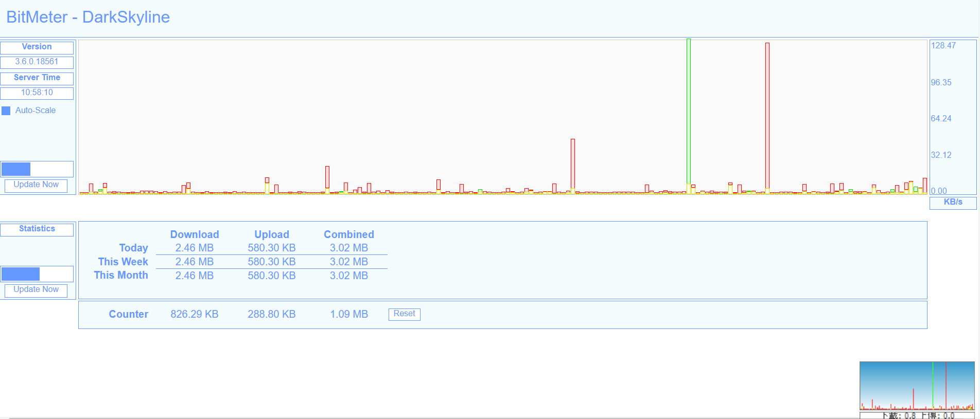Click the progress bar under Statistics
This screenshot has height=419, width=980.
pos(37,274)
